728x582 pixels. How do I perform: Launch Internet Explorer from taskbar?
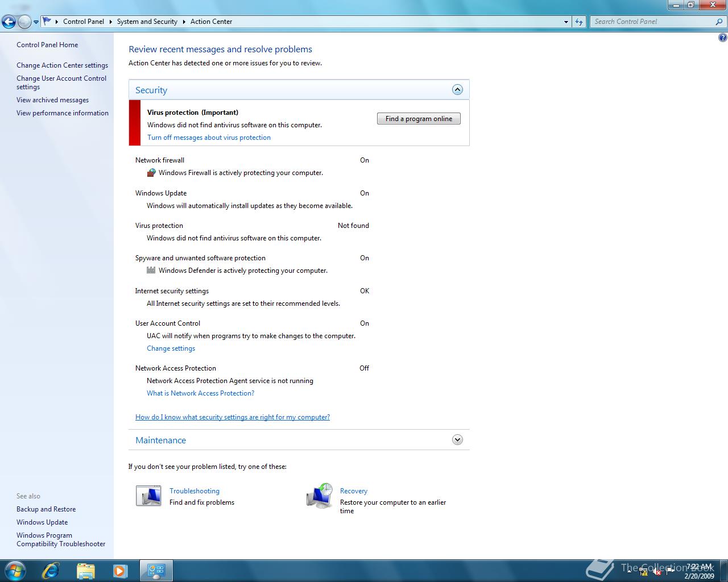click(51, 571)
